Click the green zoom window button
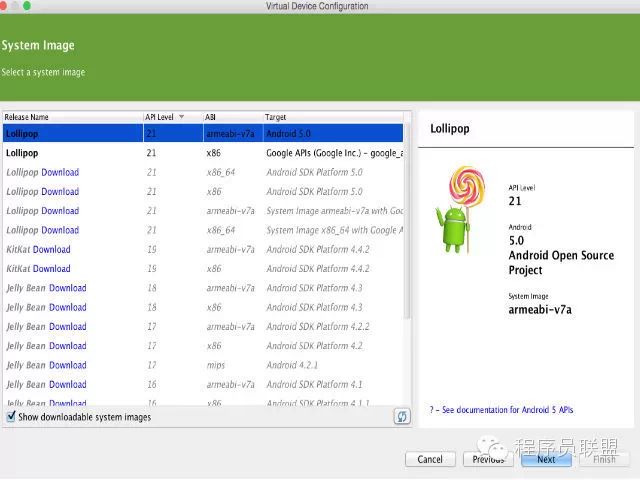 pyautogui.click(x=27, y=6)
